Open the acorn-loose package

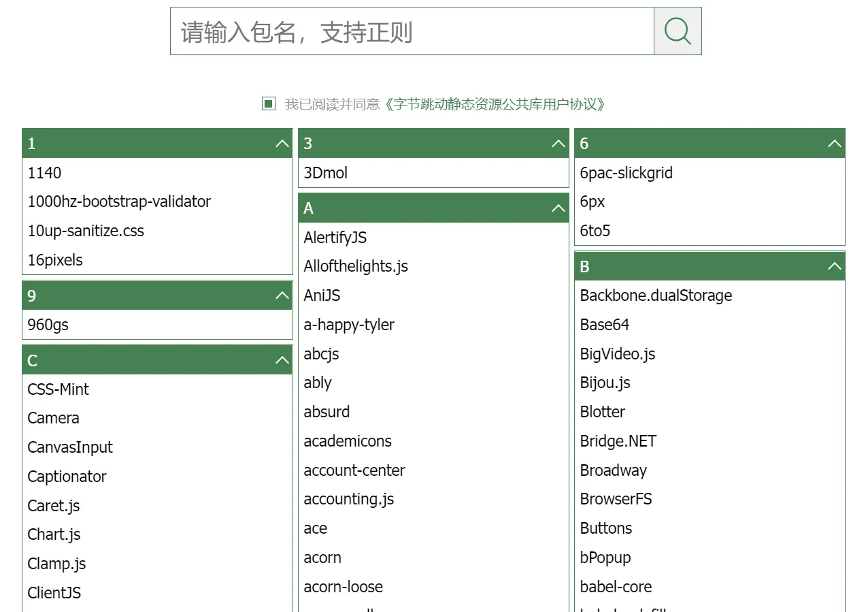(x=343, y=587)
